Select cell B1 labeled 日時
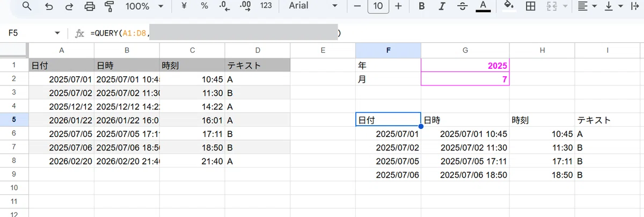Viewport: 644px width, 217px height. pos(127,66)
